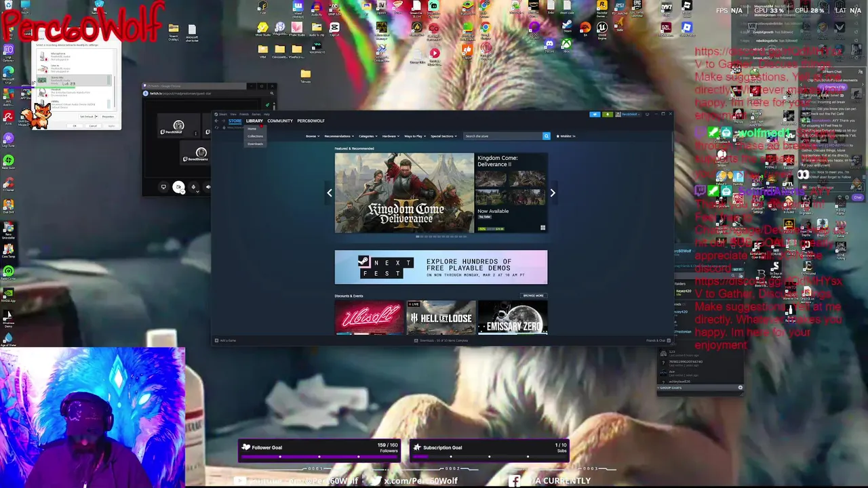Image resolution: width=868 pixels, height=488 pixels.
Task: Click the zoom magnifier in Twitch Chrome address bar
Action: [272, 94]
